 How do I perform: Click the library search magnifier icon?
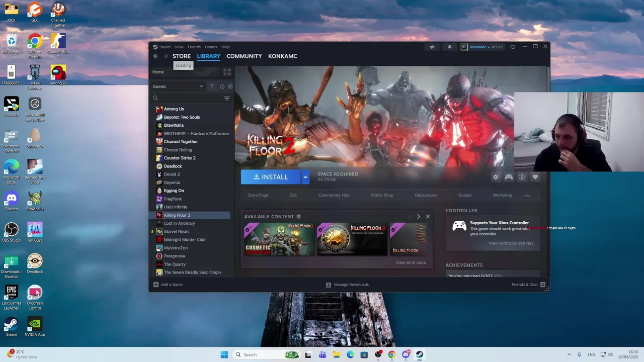155,98
